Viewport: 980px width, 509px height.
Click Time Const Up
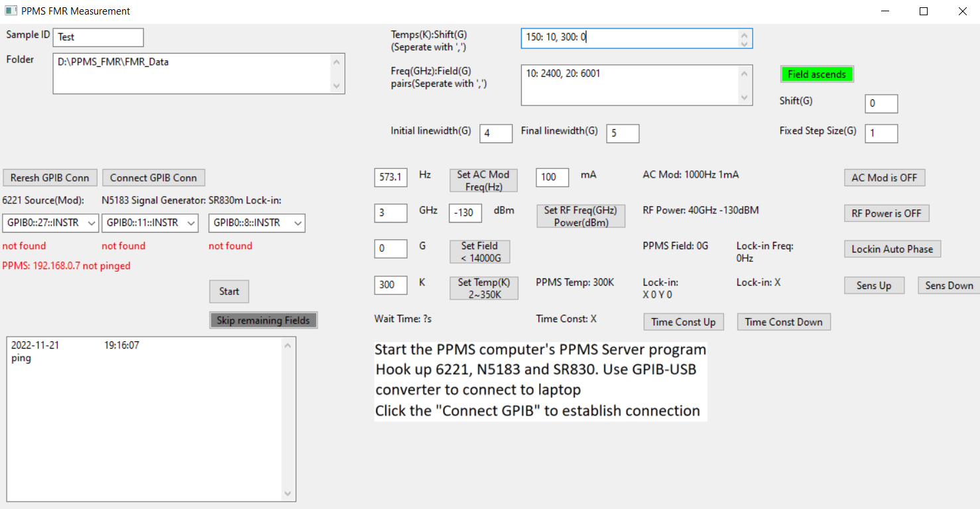coord(684,321)
